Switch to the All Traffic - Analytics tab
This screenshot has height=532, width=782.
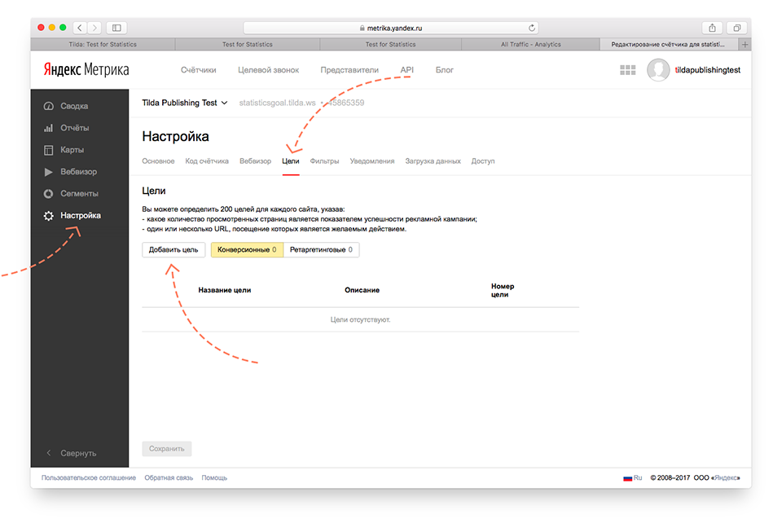click(530, 44)
